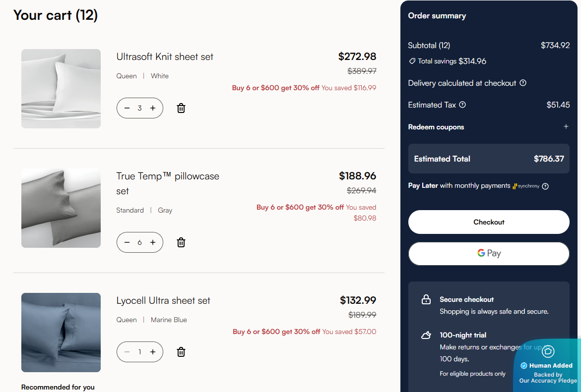
Task: Open the Human Added accuracy pledge badge
Action: coord(548,366)
